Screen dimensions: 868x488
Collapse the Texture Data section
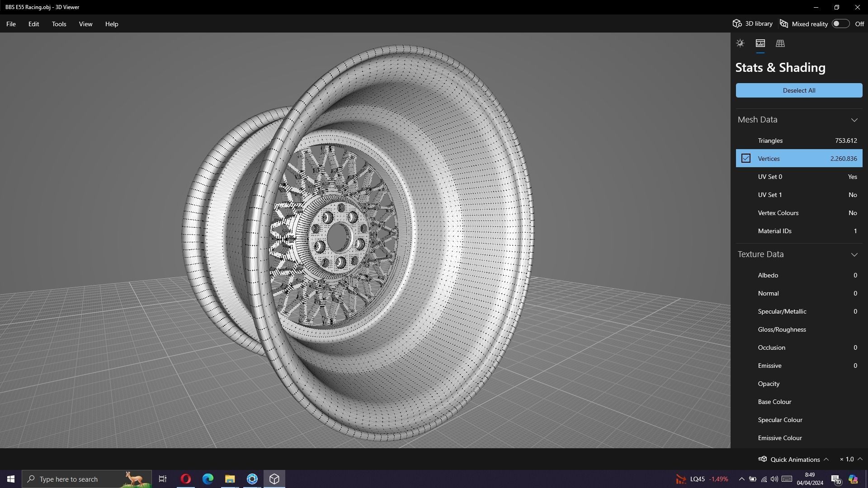click(x=854, y=254)
